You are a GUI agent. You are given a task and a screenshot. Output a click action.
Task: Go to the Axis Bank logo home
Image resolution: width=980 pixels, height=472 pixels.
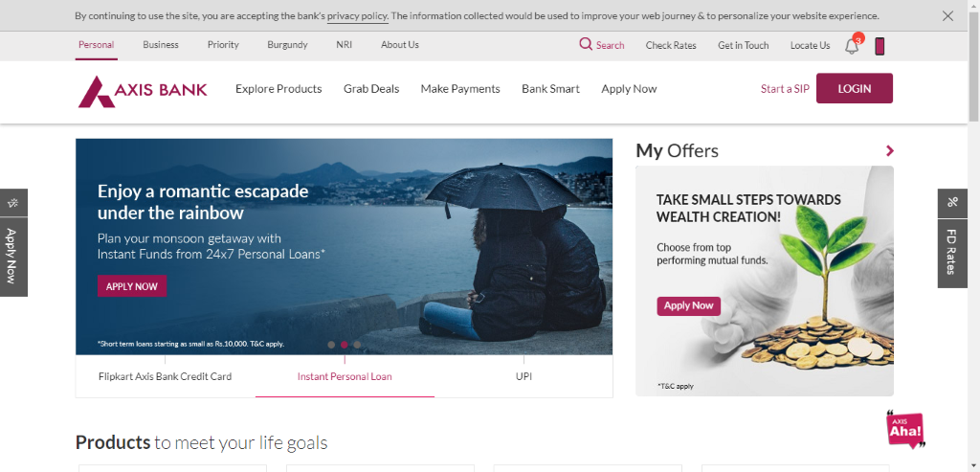click(143, 91)
